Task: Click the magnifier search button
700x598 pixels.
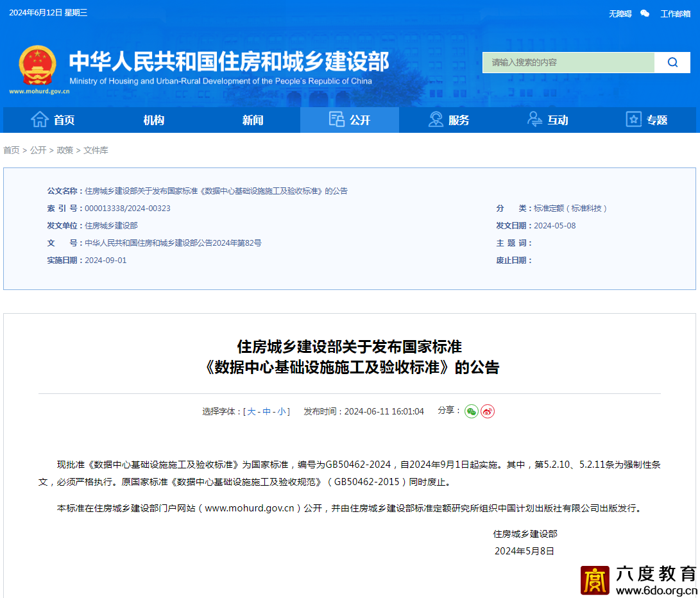Action: tap(672, 62)
